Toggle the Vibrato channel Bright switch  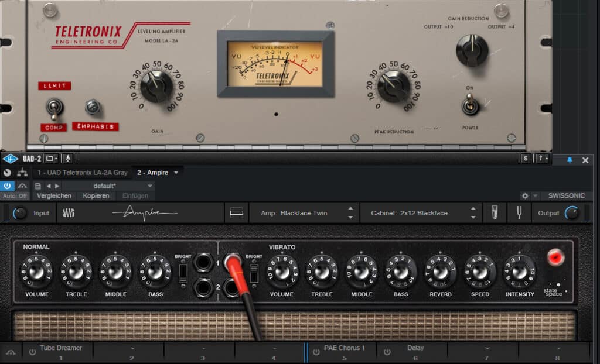(x=254, y=273)
